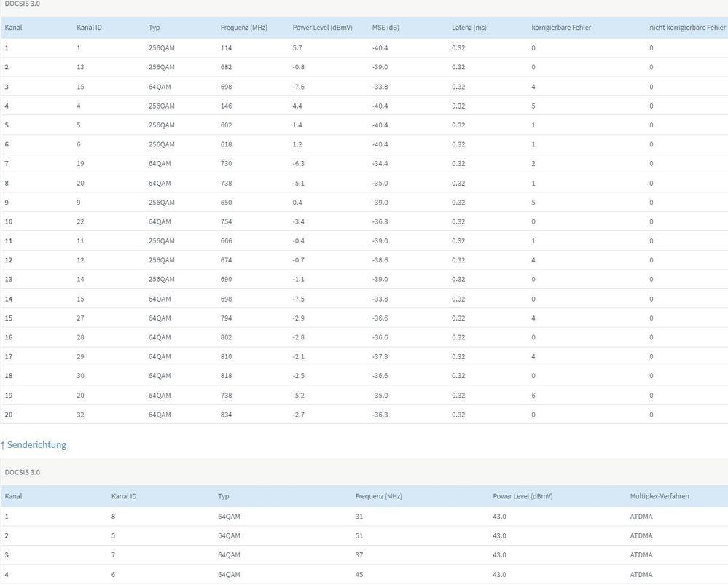This screenshot has width=728, height=585.
Task: Click power level value -1.1
Action: 299,279
